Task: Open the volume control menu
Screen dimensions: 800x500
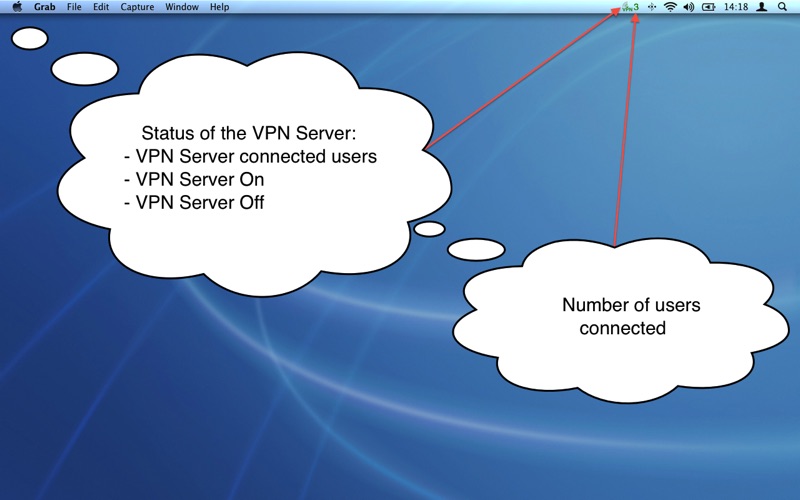Action: point(689,7)
